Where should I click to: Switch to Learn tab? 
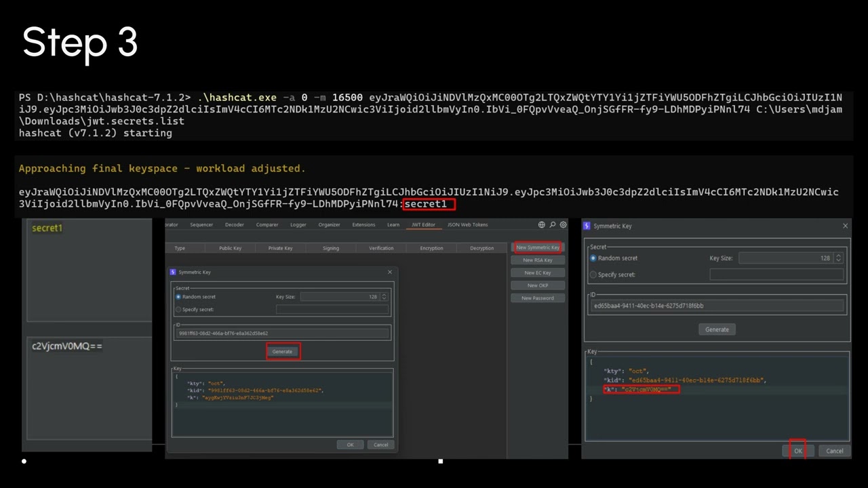click(x=393, y=225)
